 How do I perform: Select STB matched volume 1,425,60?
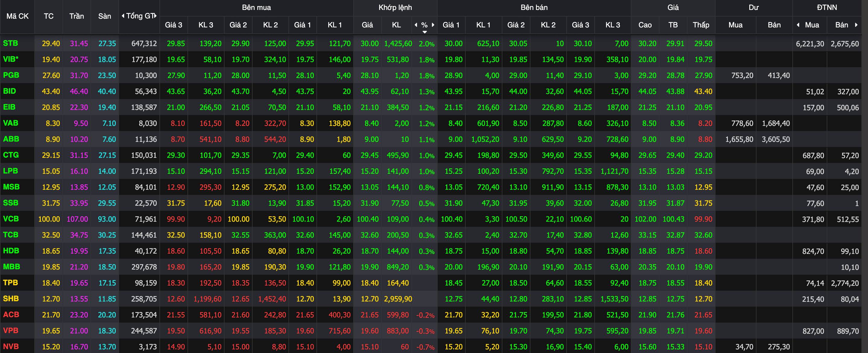pos(398,43)
